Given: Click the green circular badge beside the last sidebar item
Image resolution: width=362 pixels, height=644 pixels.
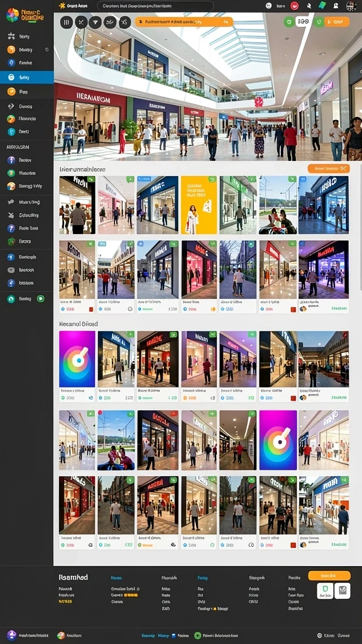Looking at the screenshot, I should [40, 299].
